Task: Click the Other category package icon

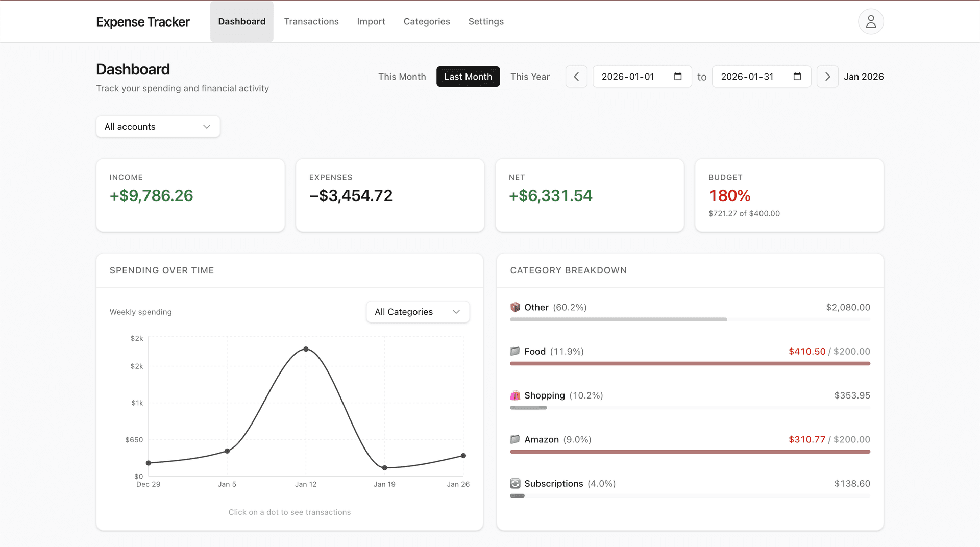Action: (515, 307)
